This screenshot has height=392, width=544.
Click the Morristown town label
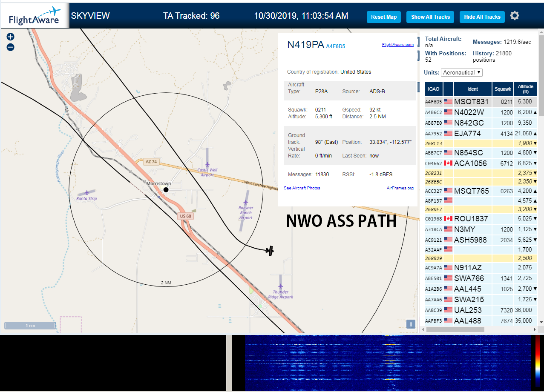click(x=158, y=183)
